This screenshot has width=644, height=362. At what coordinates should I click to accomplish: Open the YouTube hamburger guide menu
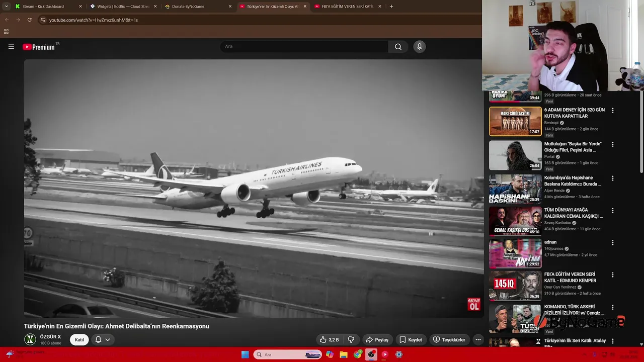11,47
